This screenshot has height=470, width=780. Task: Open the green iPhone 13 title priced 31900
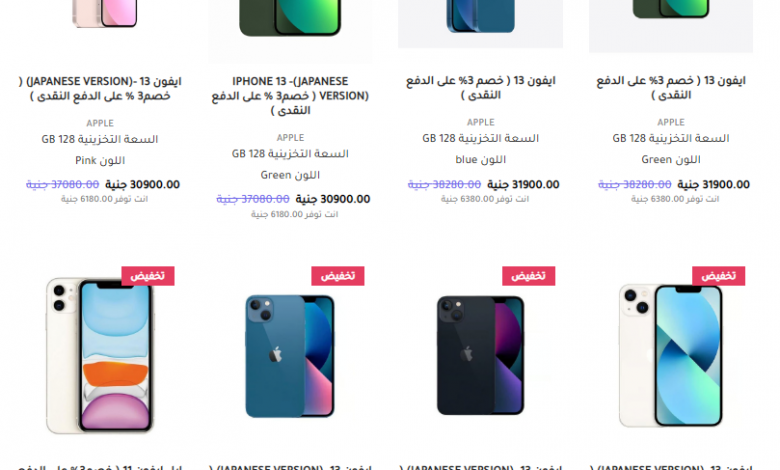tap(671, 88)
